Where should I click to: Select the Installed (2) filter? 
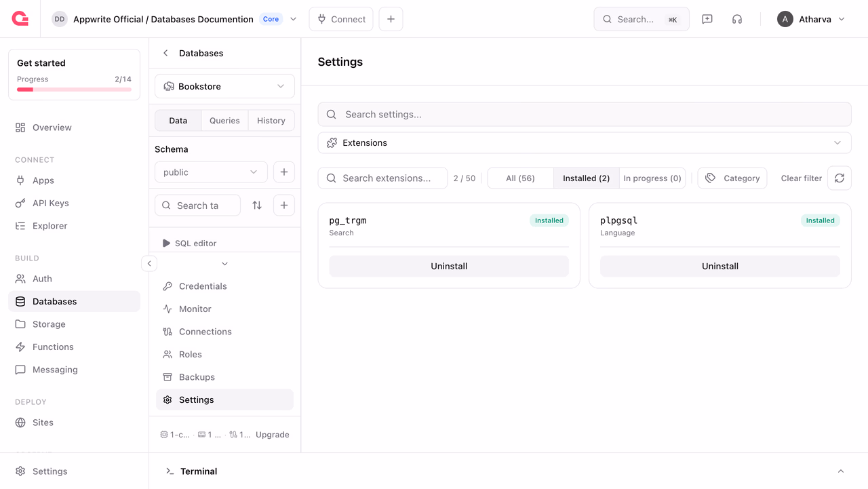[586, 178]
